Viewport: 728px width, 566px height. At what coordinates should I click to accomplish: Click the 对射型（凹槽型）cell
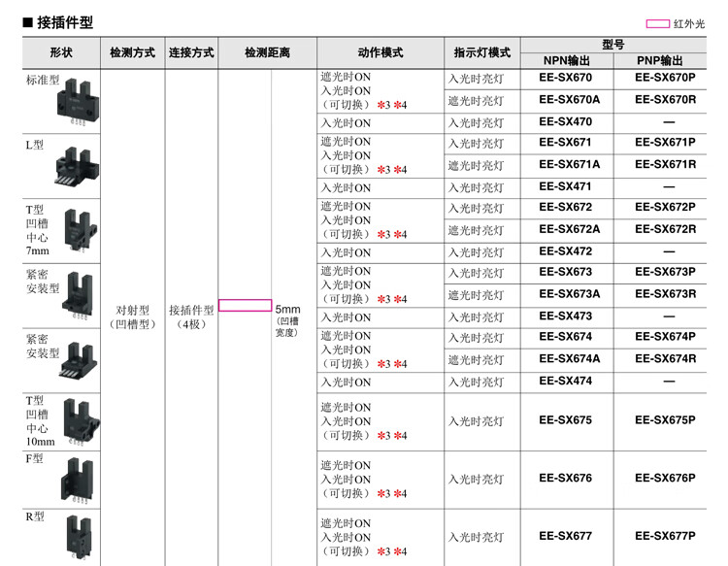pos(132,317)
